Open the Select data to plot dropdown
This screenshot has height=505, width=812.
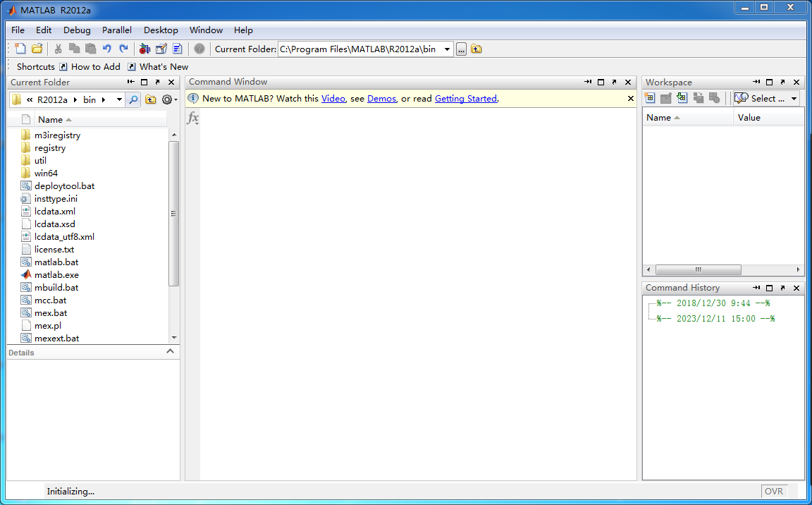click(767, 99)
